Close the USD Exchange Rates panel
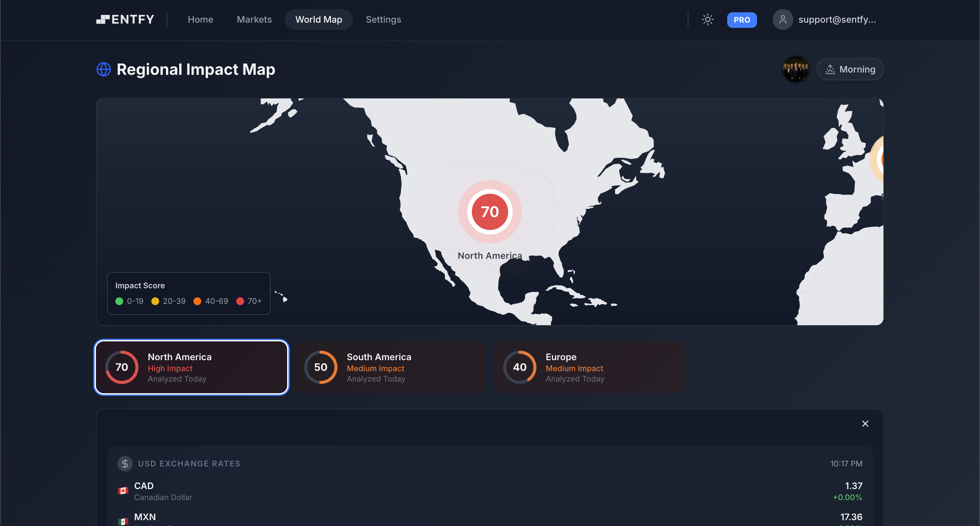The width and height of the screenshot is (980, 526). pos(865,423)
